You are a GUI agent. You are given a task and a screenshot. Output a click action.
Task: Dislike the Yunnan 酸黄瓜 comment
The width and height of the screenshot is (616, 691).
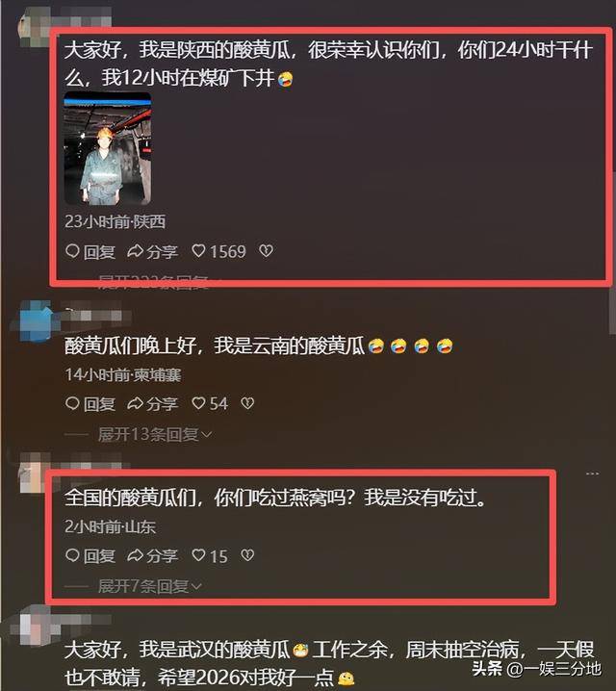[247, 403]
